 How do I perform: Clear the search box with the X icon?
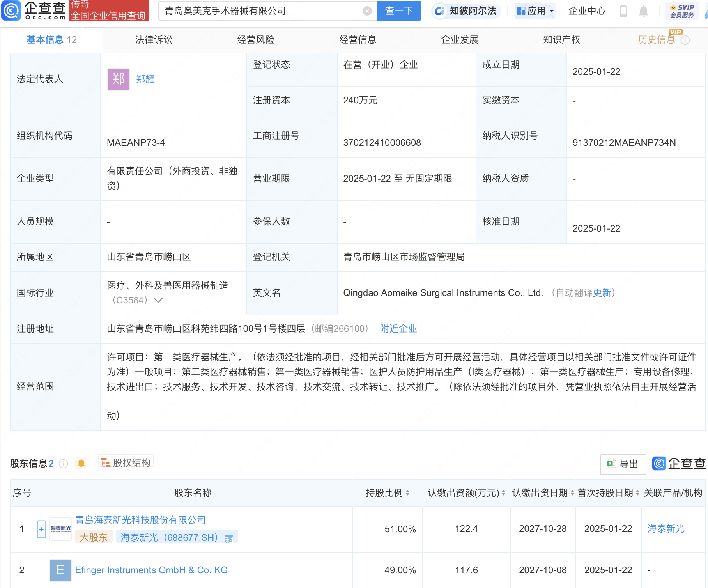pyautogui.click(x=367, y=11)
